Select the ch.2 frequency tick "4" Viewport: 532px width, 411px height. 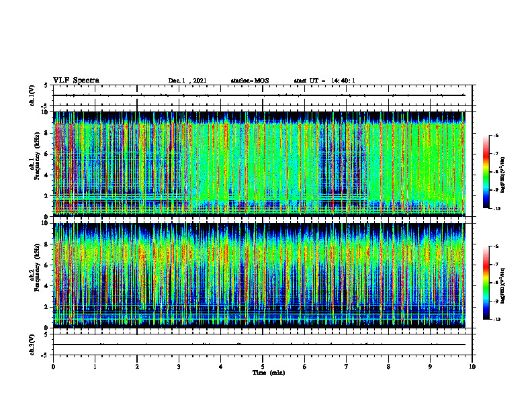tap(46, 286)
